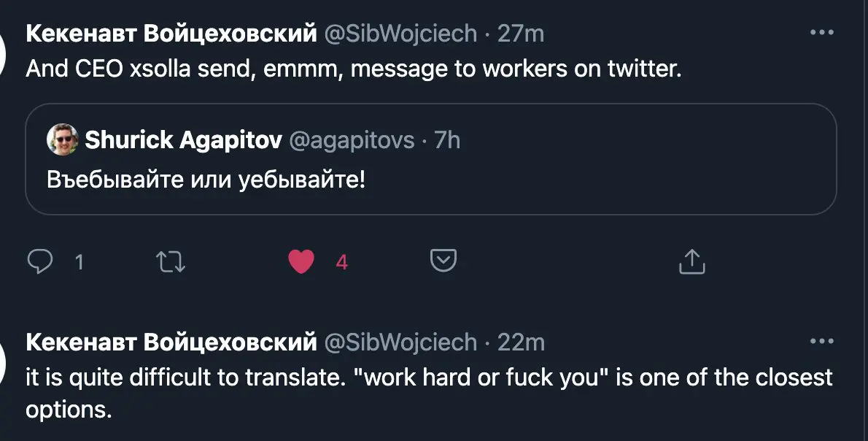Click the @agapitovs handle

(x=352, y=140)
